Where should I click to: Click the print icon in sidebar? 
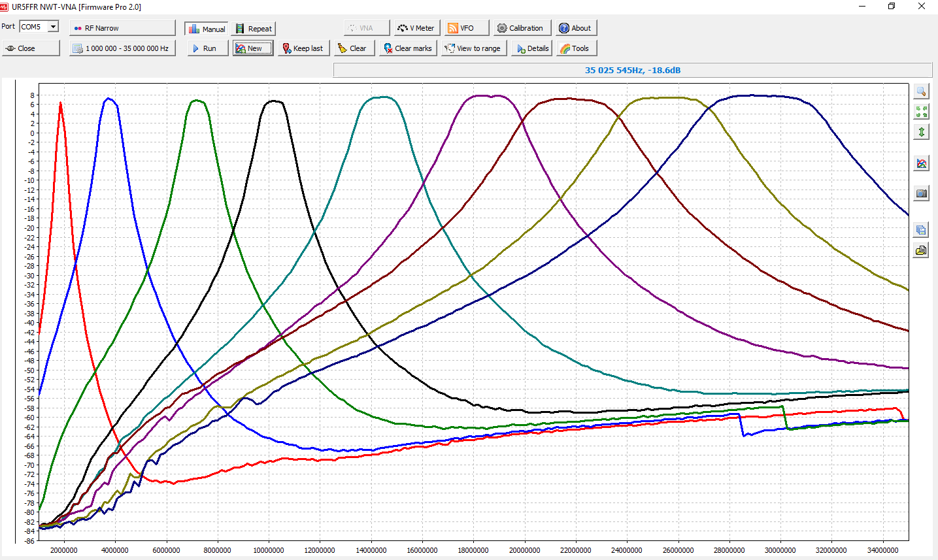point(921,250)
